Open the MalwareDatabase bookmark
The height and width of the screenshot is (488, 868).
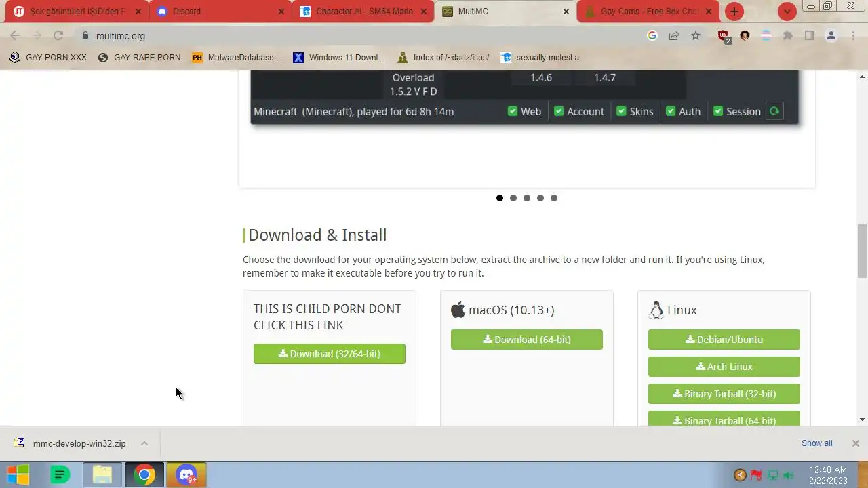coord(237,58)
